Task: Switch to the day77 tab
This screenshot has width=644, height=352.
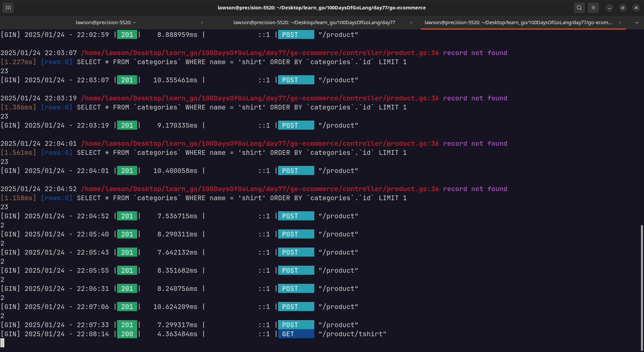Action: click(x=314, y=23)
